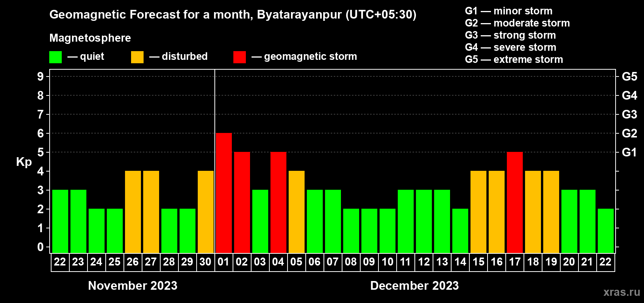Click the 'December 2023' month label
The width and height of the screenshot is (644, 303).
click(x=414, y=286)
